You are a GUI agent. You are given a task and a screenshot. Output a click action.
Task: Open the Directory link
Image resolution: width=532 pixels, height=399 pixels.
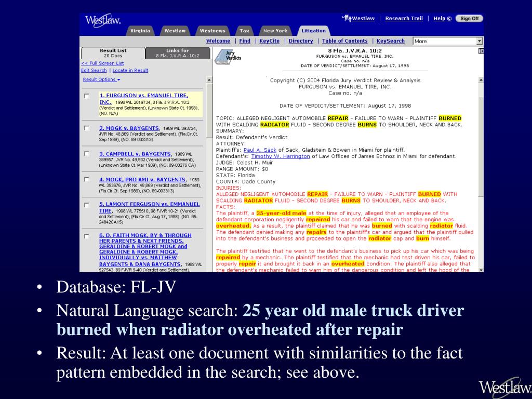click(x=301, y=41)
